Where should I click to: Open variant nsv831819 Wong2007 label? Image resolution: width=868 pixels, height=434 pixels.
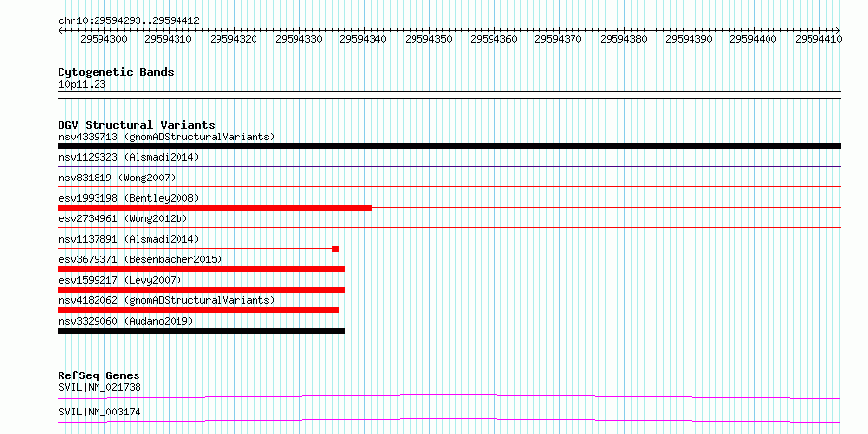coord(117,178)
